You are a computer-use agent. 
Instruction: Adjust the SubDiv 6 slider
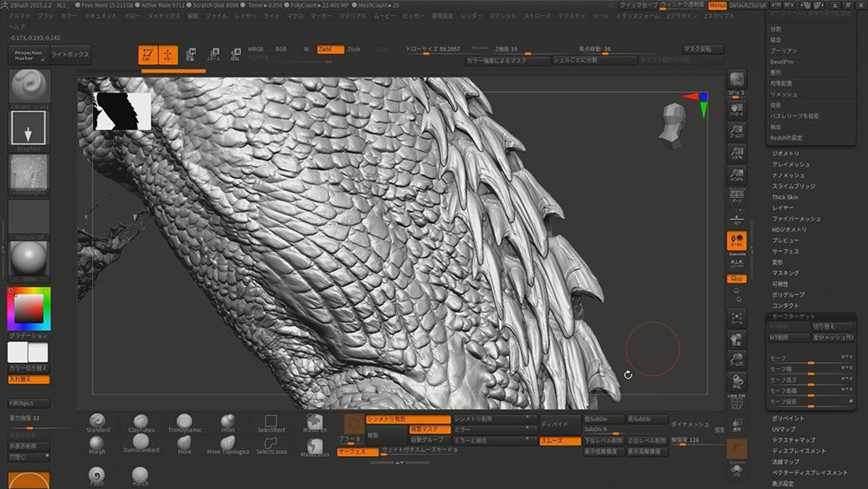[x=603, y=430]
